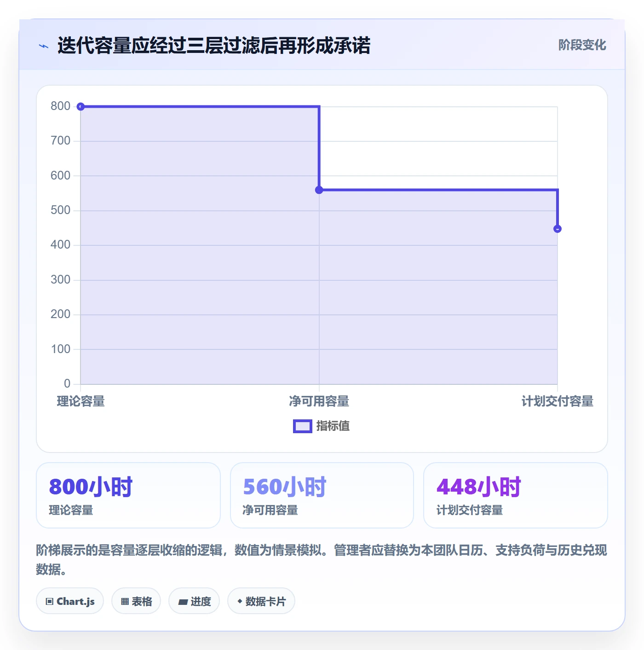Click the 表格 tag chip
Viewport: 644px width, 650px height.
pyautogui.click(x=136, y=601)
